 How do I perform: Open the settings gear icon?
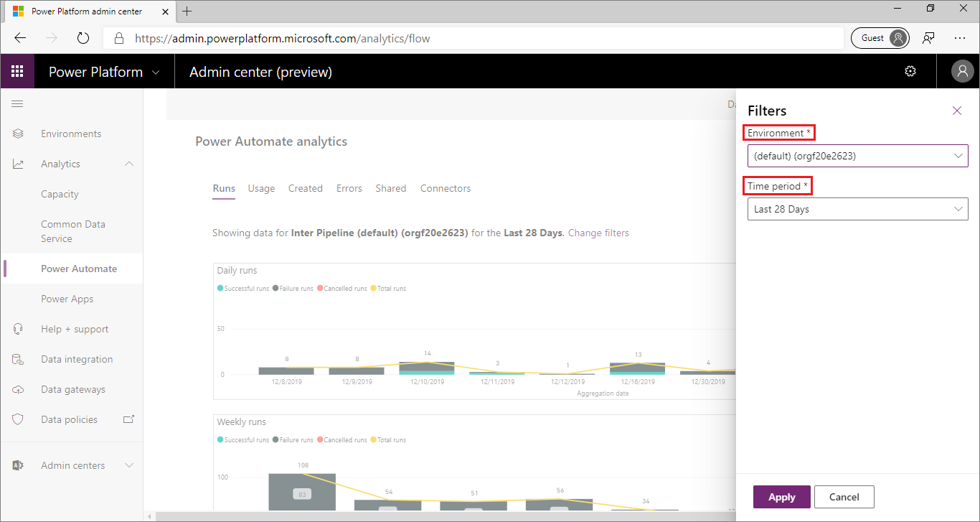(910, 71)
